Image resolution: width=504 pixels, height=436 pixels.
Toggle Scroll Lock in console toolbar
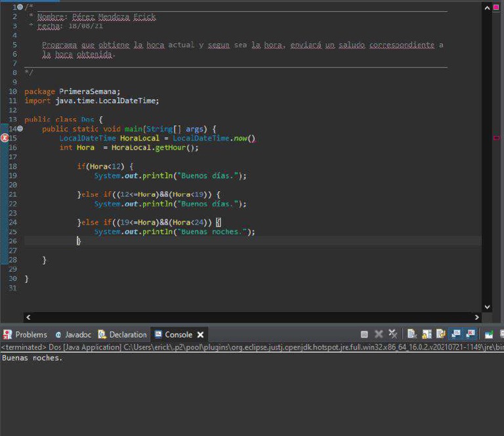click(427, 334)
